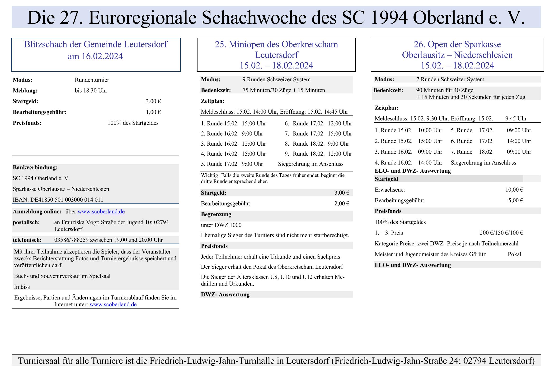The width and height of the screenshot is (555, 392).
Task: Click 'Meister und Jugendmeister des Kreises Görlitz' line
Action: point(430,254)
